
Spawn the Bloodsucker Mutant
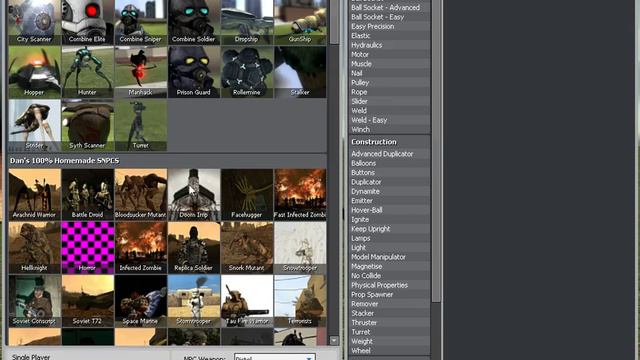(140, 195)
